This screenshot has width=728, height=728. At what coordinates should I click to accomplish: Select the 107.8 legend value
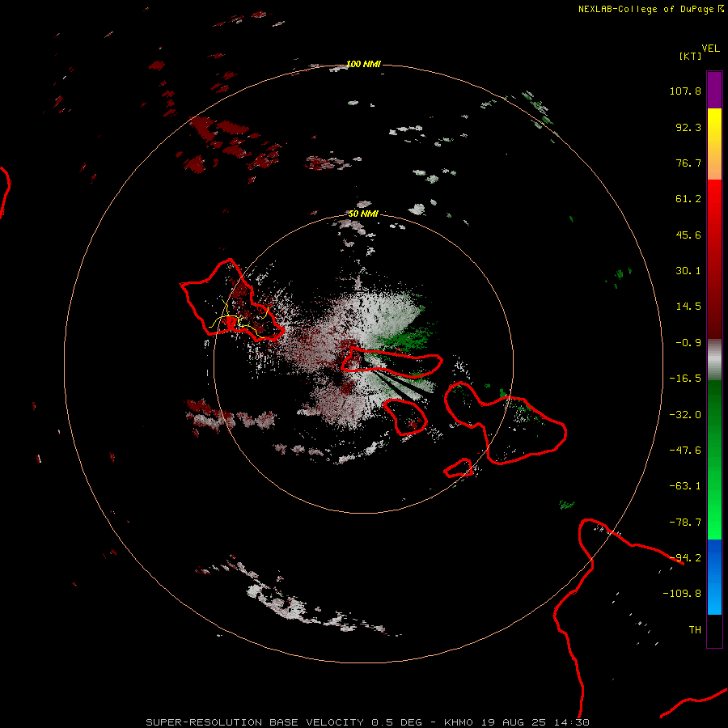pyautogui.click(x=685, y=91)
